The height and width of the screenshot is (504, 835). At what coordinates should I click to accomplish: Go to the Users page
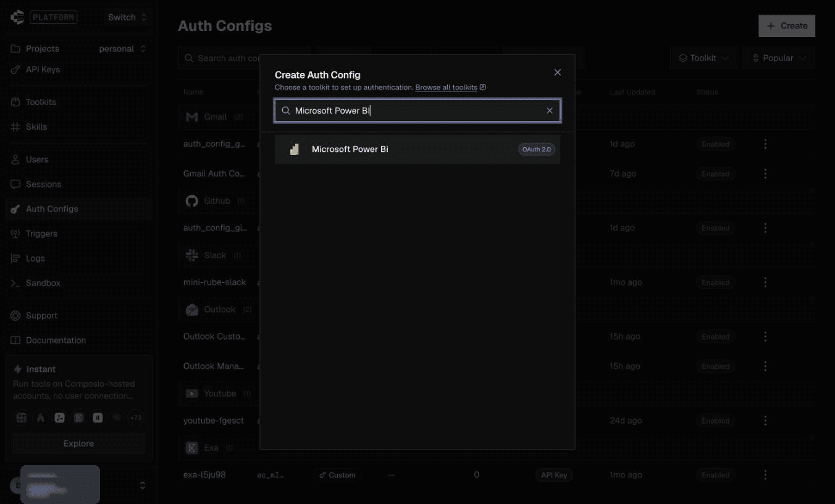[x=37, y=159]
